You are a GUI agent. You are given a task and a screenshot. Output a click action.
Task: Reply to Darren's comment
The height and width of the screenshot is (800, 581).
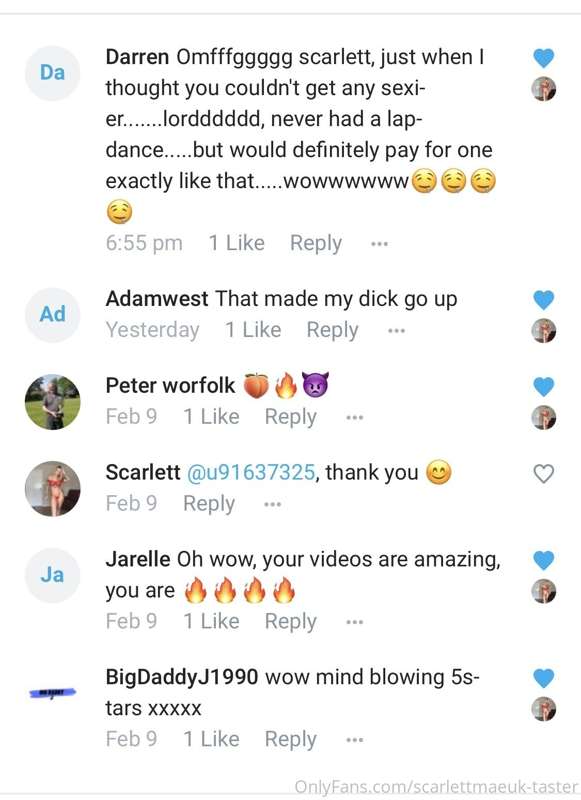tap(316, 243)
